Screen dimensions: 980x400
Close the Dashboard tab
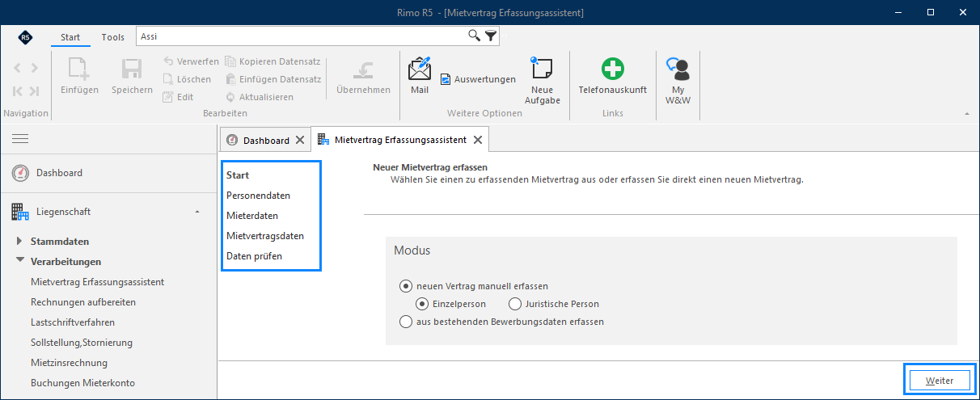point(300,141)
